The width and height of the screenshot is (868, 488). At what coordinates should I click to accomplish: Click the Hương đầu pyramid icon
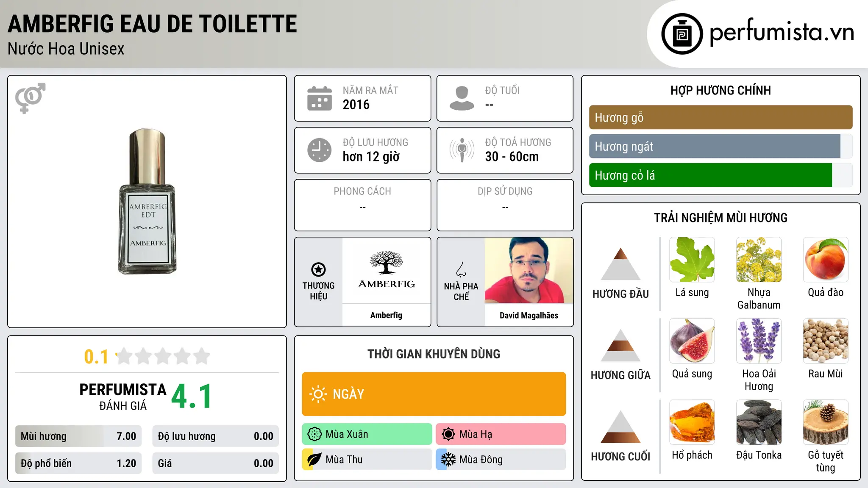tap(620, 264)
